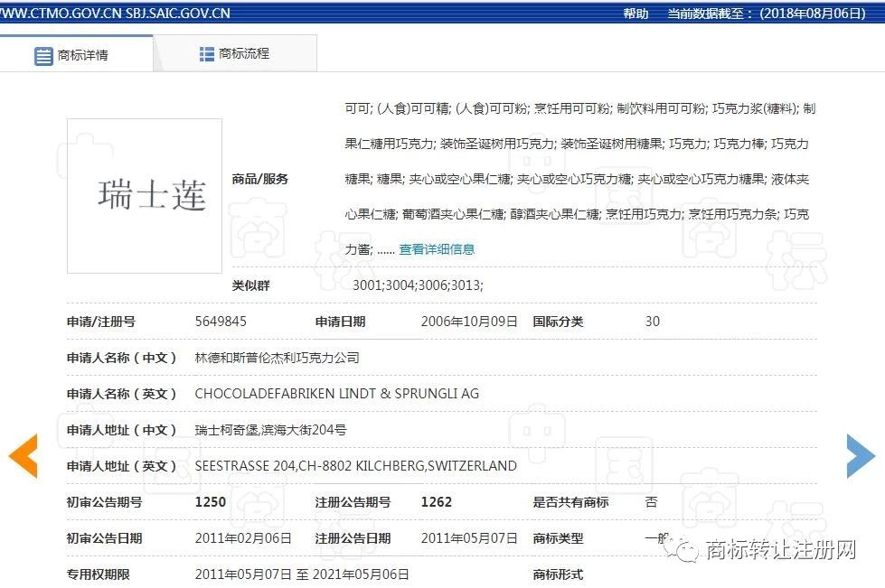
Task: Go to next record with blue arrow
Action: [x=861, y=455]
